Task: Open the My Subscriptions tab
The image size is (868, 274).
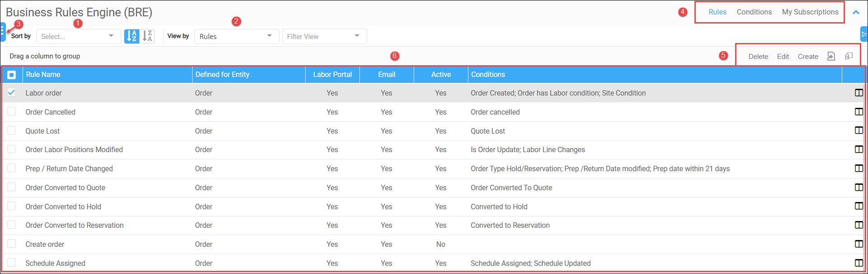Action: coord(810,12)
